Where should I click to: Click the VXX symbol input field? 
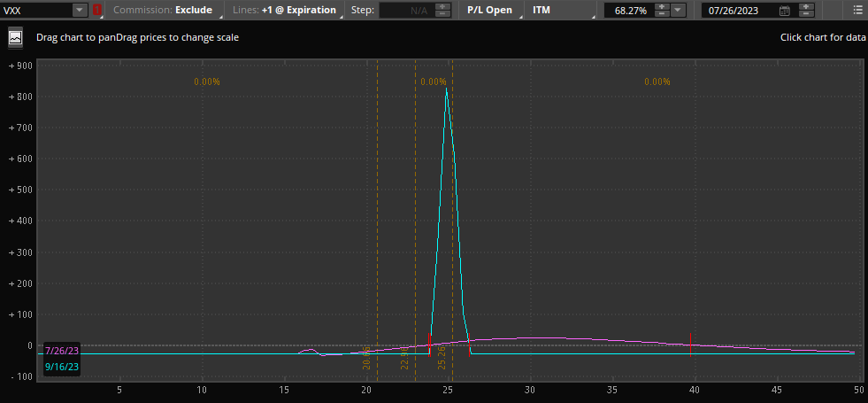click(35, 11)
